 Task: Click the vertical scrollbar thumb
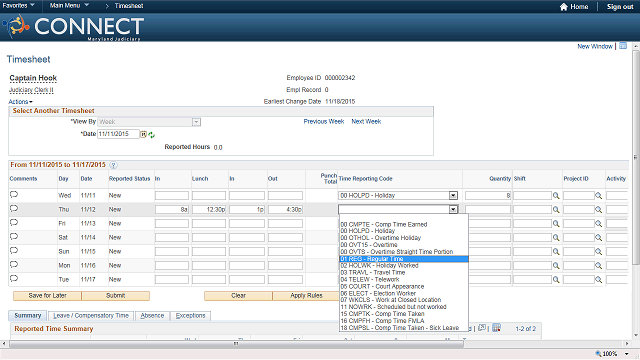[636, 157]
